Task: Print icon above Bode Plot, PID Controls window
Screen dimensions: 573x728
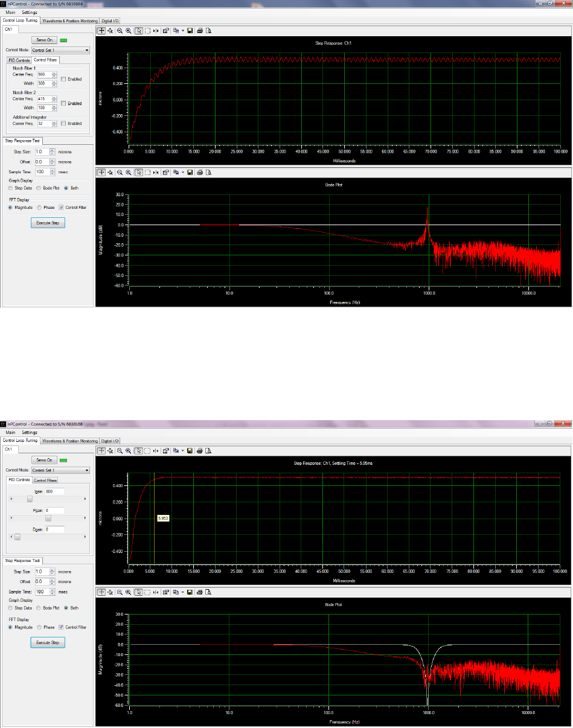Action: coord(199,592)
